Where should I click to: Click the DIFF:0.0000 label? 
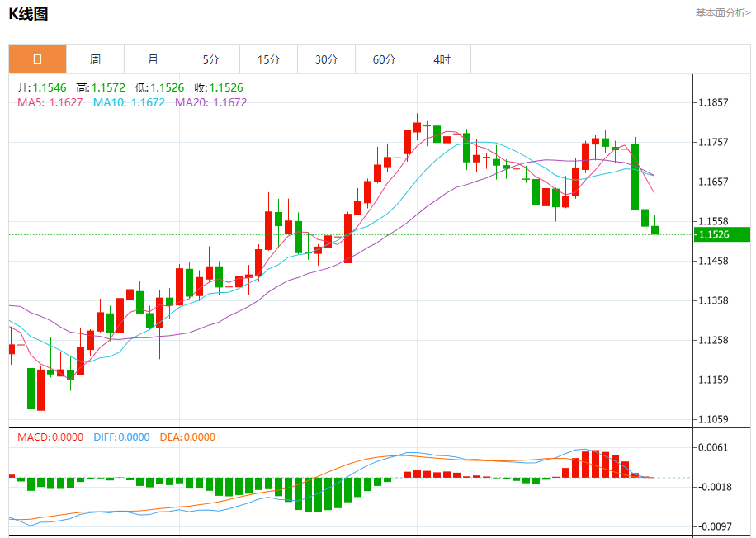pos(121,437)
